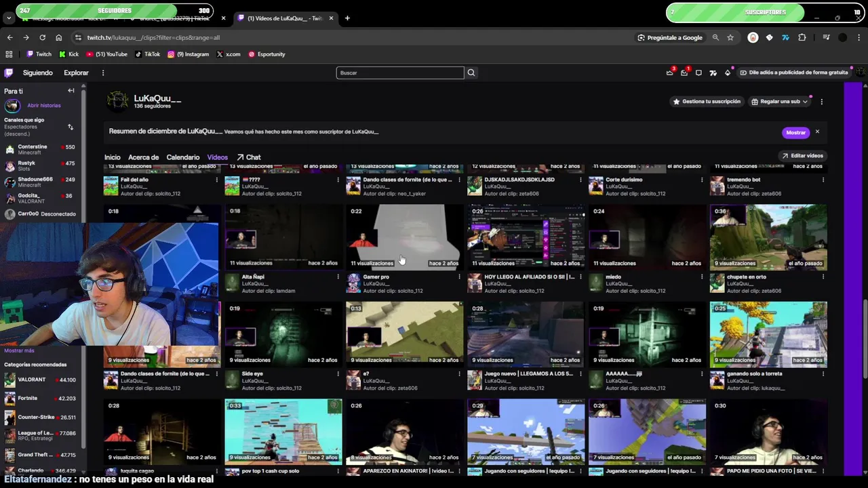This screenshot has width=868, height=488.
Task: Click Editar videos
Action: pyautogui.click(x=802, y=156)
